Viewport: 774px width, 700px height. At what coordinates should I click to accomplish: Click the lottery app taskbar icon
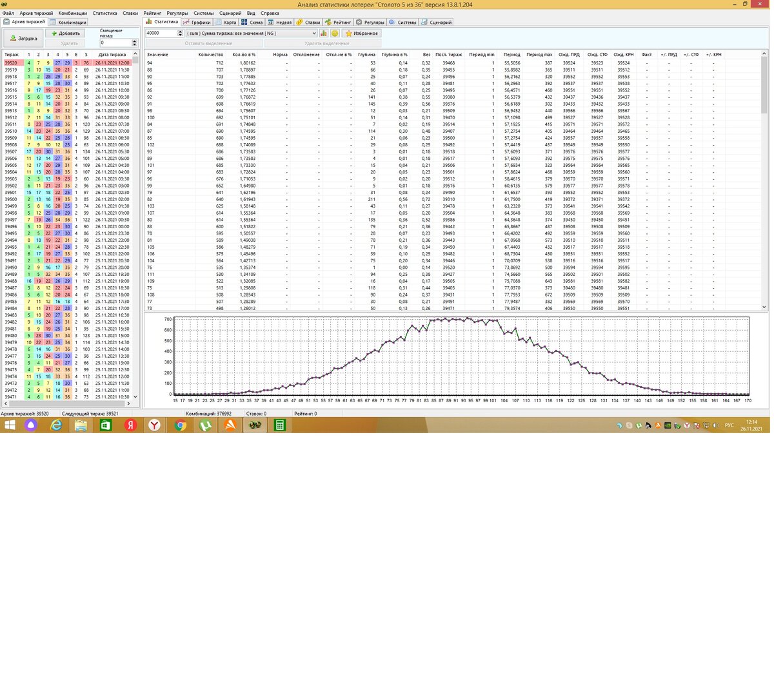pyautogui.click(x=255, y=425)
